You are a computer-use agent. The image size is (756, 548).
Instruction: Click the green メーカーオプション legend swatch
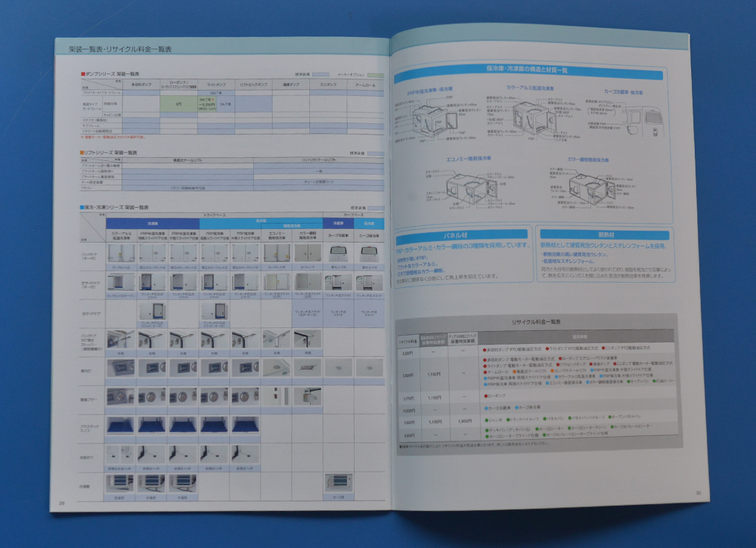tap(376, 76)
